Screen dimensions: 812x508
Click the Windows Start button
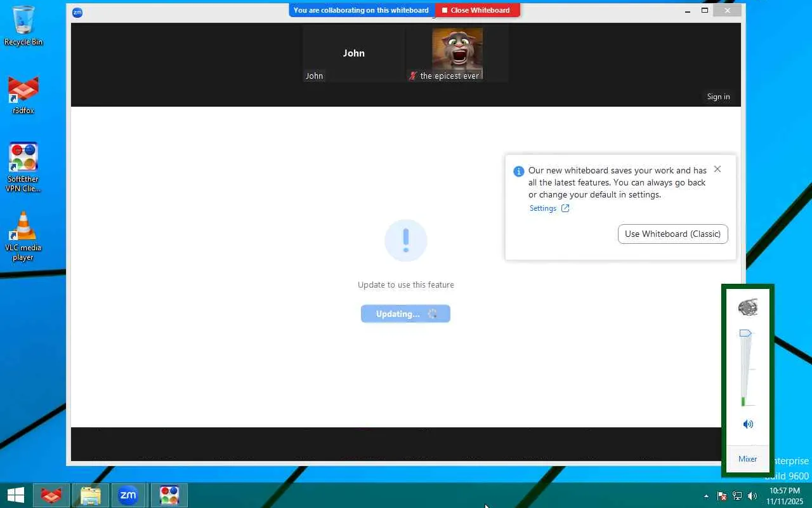pyautogui.click(x=15, y=495)
